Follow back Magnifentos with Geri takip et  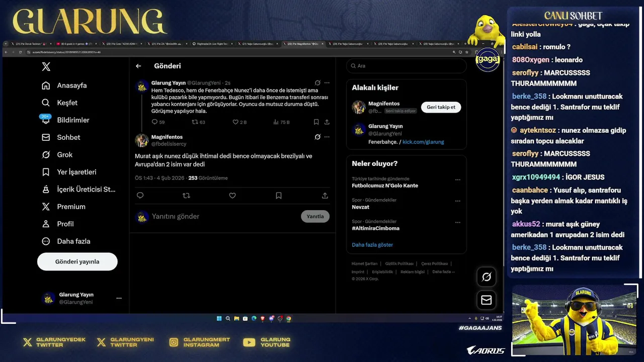tap(441, 107)
